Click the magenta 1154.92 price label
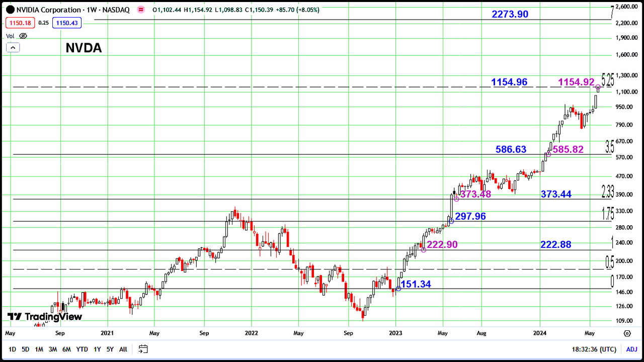The height and width of the screenshot is (362, 644). tap(577, 82)
